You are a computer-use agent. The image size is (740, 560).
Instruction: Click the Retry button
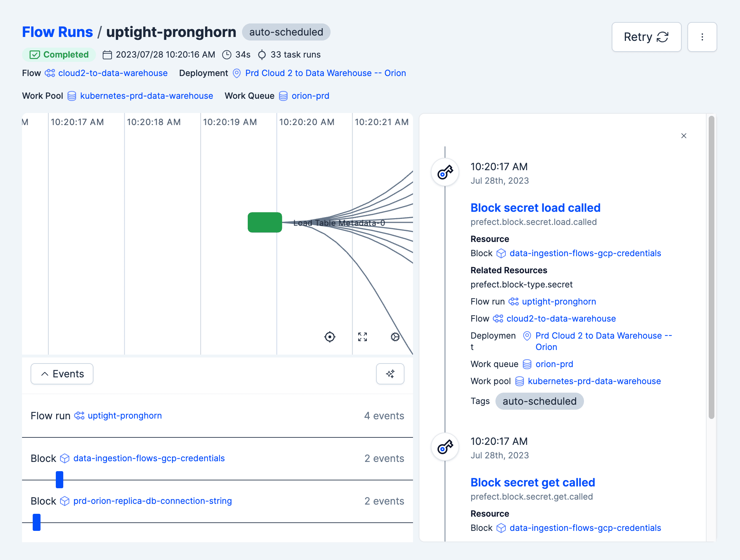click(646, 37)
